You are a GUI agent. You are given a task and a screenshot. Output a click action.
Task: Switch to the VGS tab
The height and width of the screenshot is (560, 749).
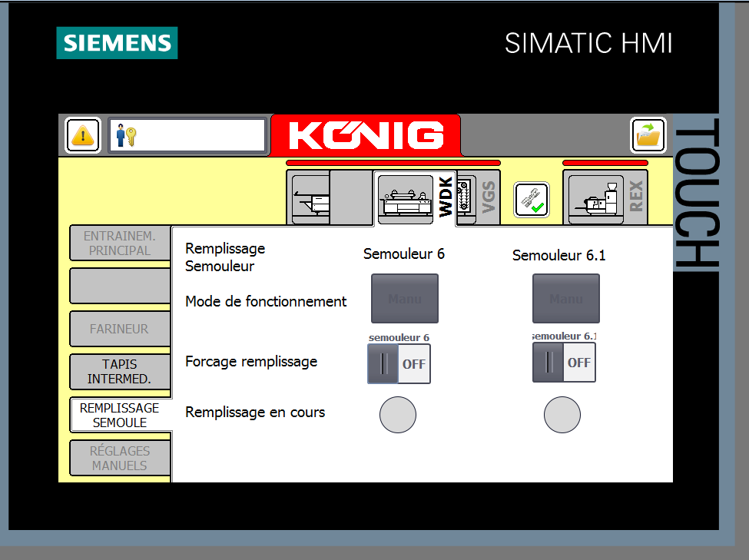pos(488,197)
